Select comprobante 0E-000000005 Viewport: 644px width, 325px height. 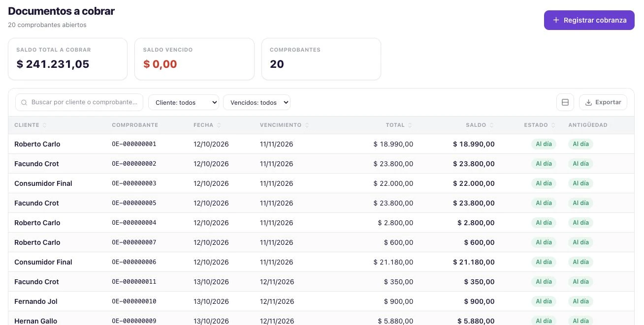134,203
